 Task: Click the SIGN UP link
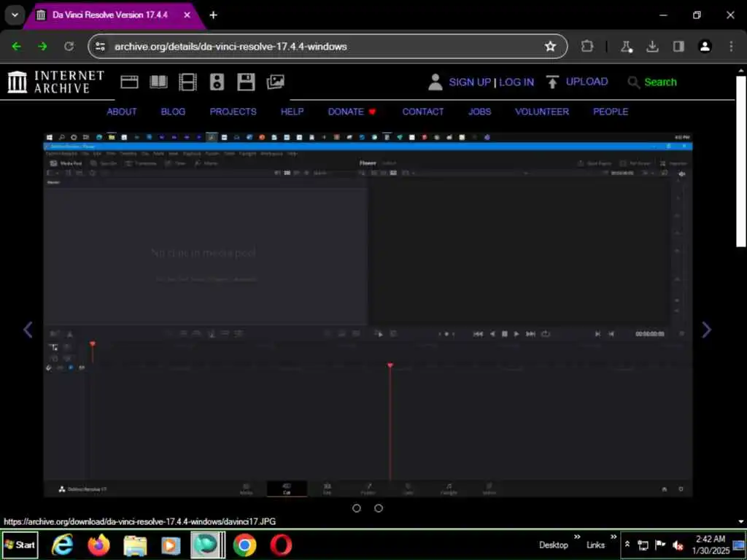[470, 82]
